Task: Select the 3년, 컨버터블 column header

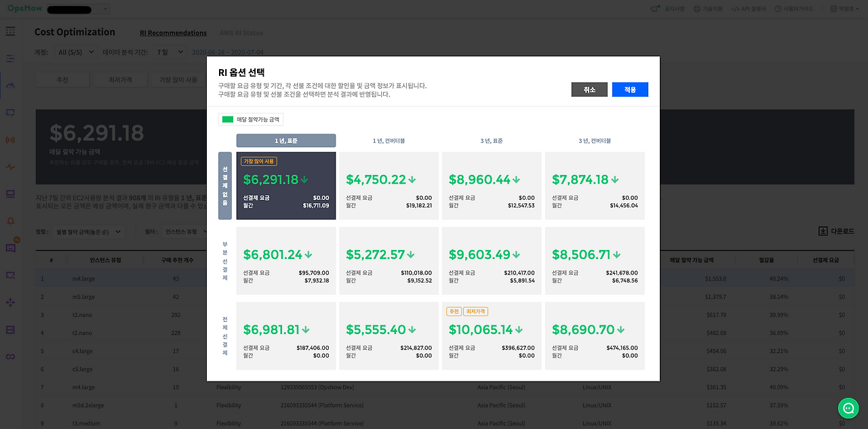Action: 595,140
